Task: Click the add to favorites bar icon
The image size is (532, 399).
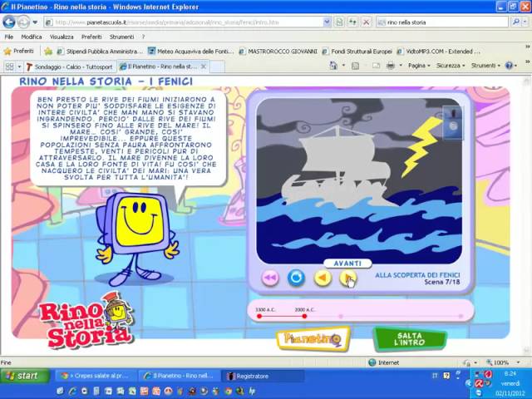Action: 48,52
